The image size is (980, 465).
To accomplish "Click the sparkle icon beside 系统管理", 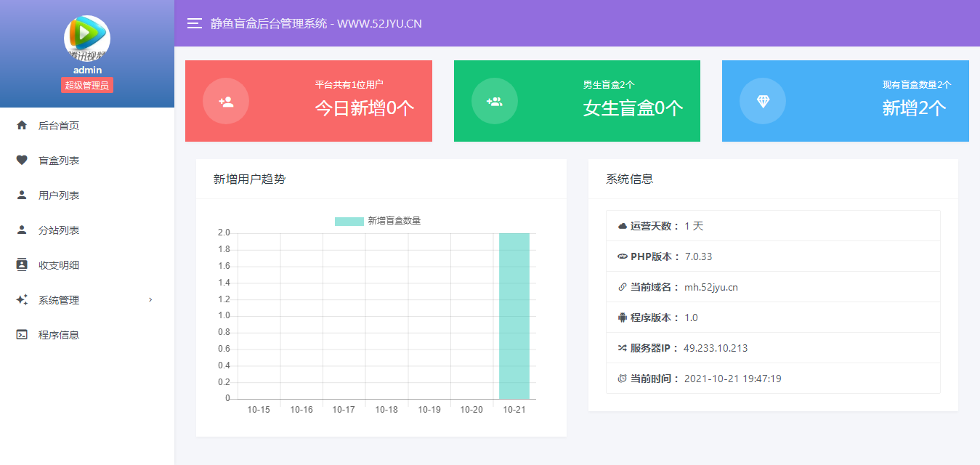I will click(x=22, y=300).
